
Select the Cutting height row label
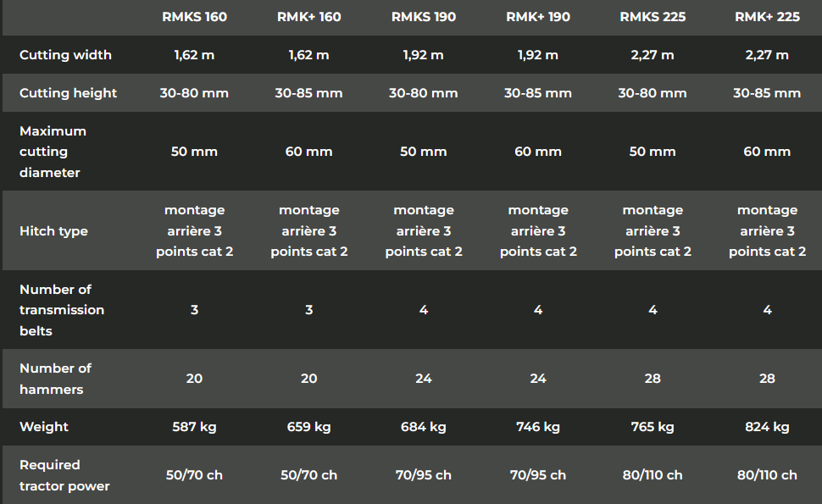point(68,93)
